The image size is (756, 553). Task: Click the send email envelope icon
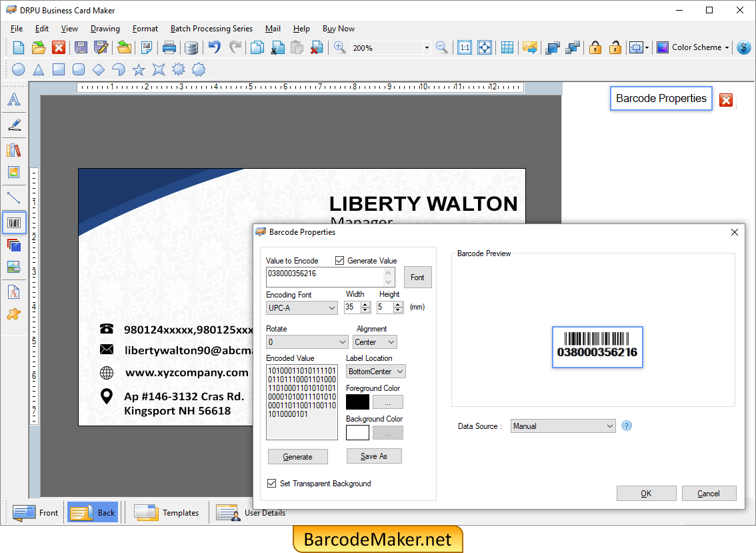point(529,47)
